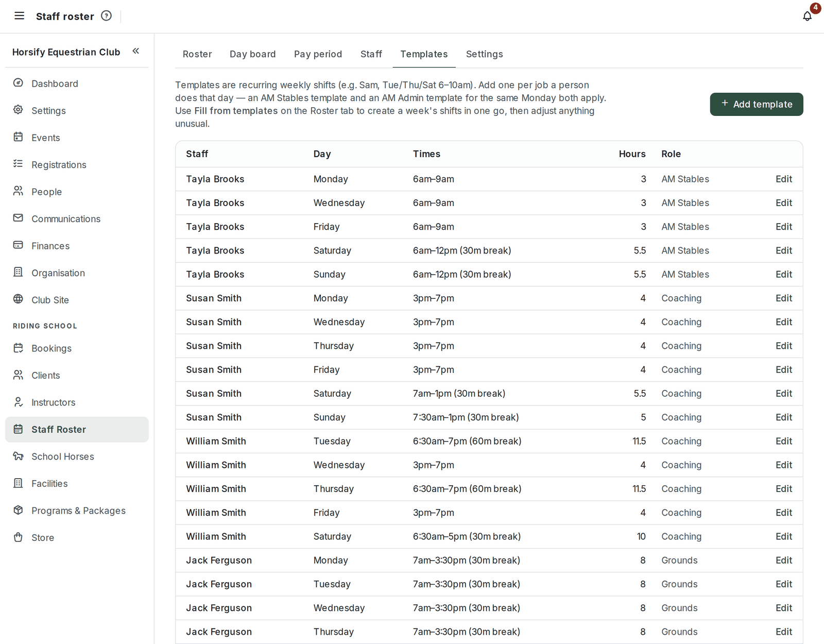The width and height of the screenshot is (824, 644).
Task: Click the School Horses horse icon
Action: coord(18,456)
